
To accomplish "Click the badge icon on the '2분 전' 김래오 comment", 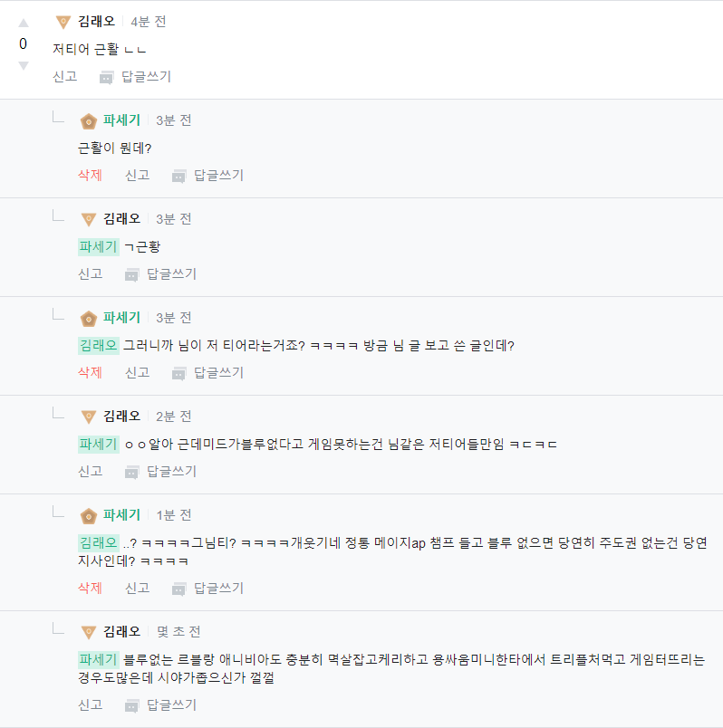I will 88,416.
